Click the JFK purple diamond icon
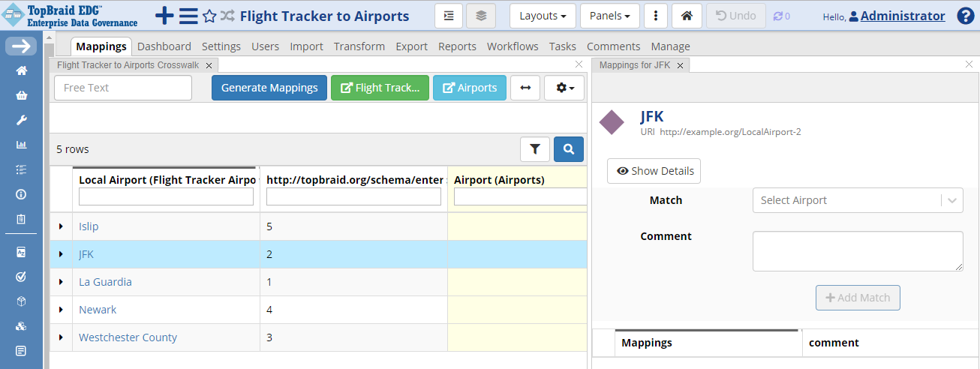This screenshot has height=369, width=980. point(612,122)
